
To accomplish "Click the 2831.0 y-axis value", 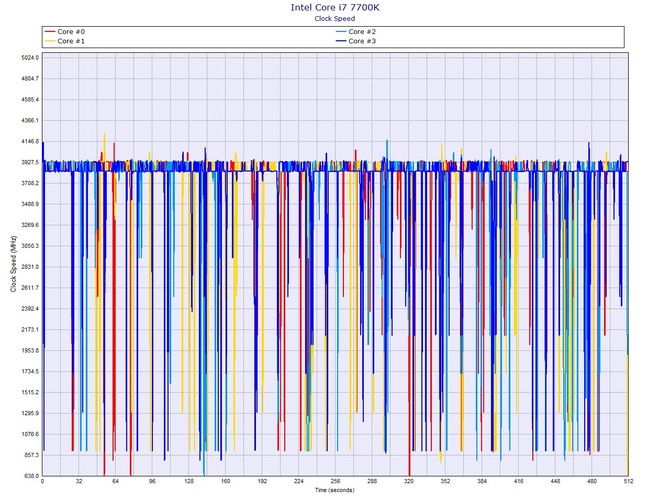I will coord(30,267).
